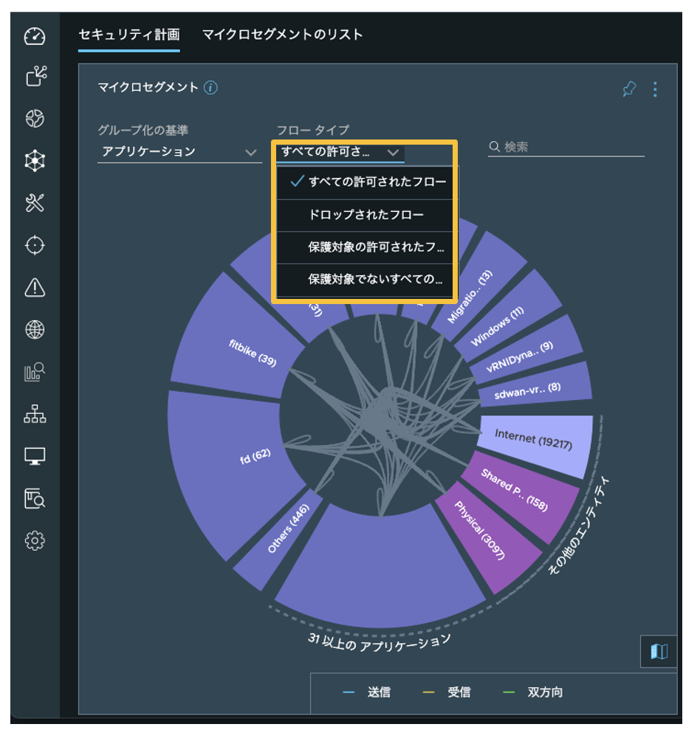700x741 pixels.
Task: Click the network topology hierarchy icon
Action: click(35, 415)
